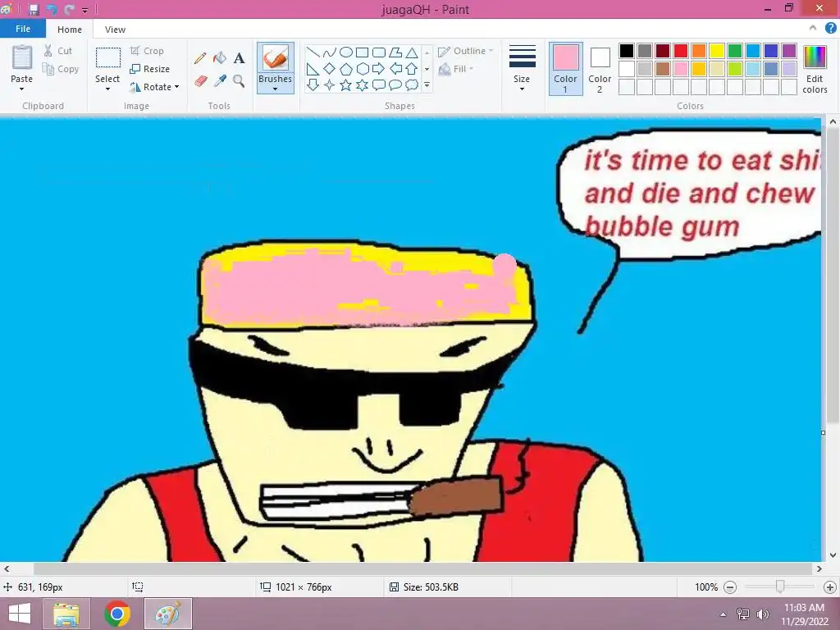Image resolution: width=840 pixels, height=630 pixels.
Task: Open the Paste dropdown arrow
Action: pyautogui.click(x=21, y=89)
